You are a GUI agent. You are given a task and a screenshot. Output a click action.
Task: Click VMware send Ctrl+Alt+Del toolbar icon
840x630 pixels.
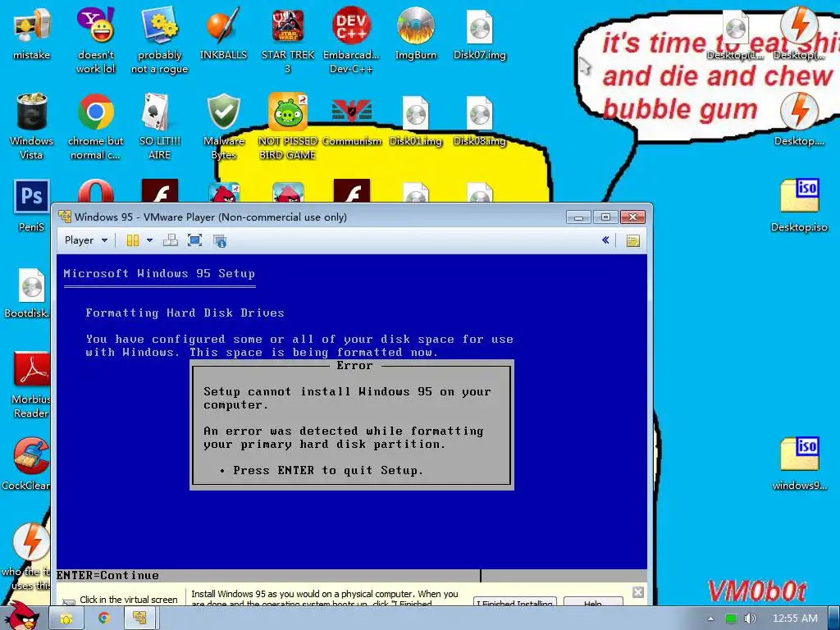(x=171, y=240)
